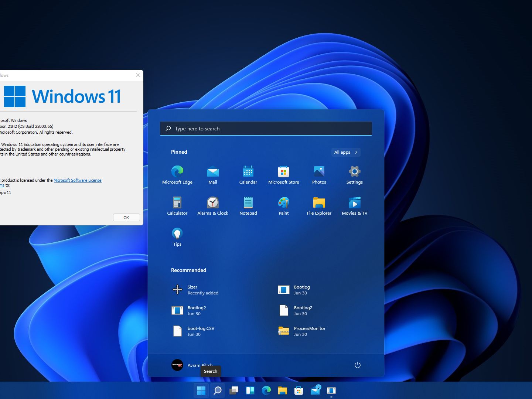
Task: Click the Type here to search field
Action: coord(266,129)
